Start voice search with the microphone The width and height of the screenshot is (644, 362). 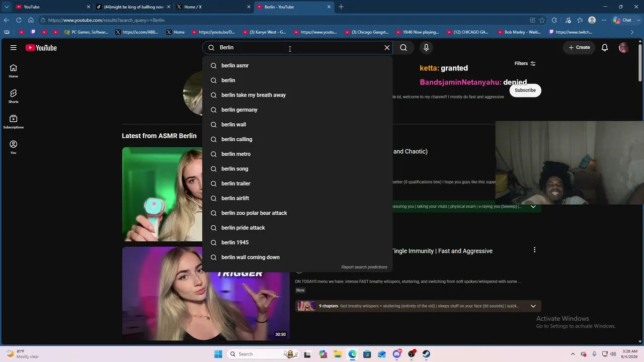[426, 48]
